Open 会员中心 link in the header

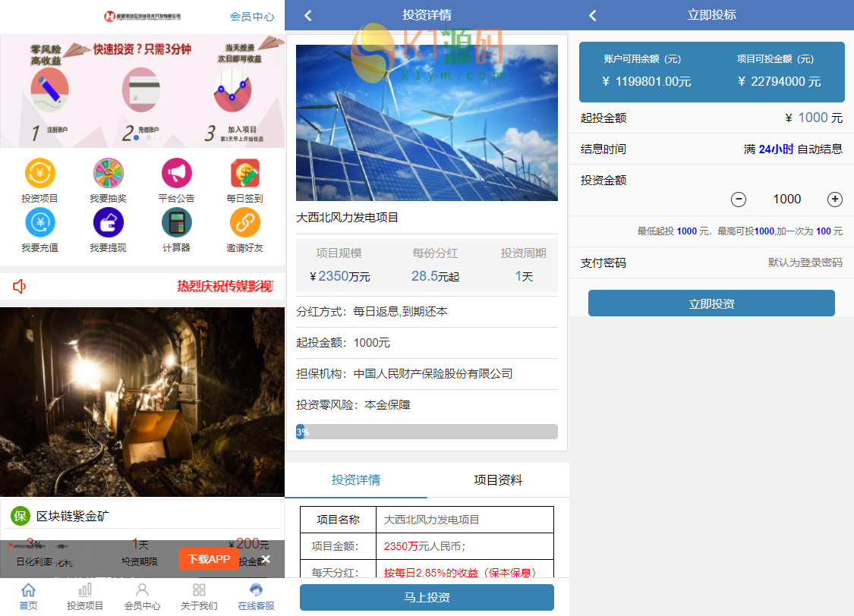251,17
